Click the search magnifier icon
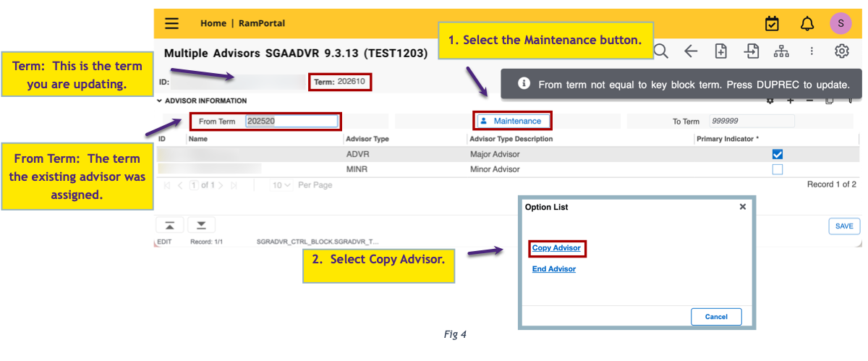The image size is (868, 361). [660, 51]
